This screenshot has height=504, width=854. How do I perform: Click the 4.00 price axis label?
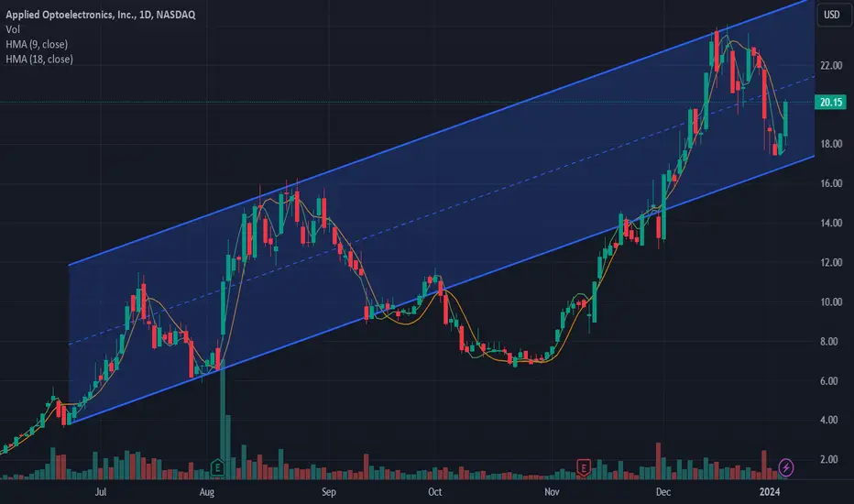coord(829,420)
